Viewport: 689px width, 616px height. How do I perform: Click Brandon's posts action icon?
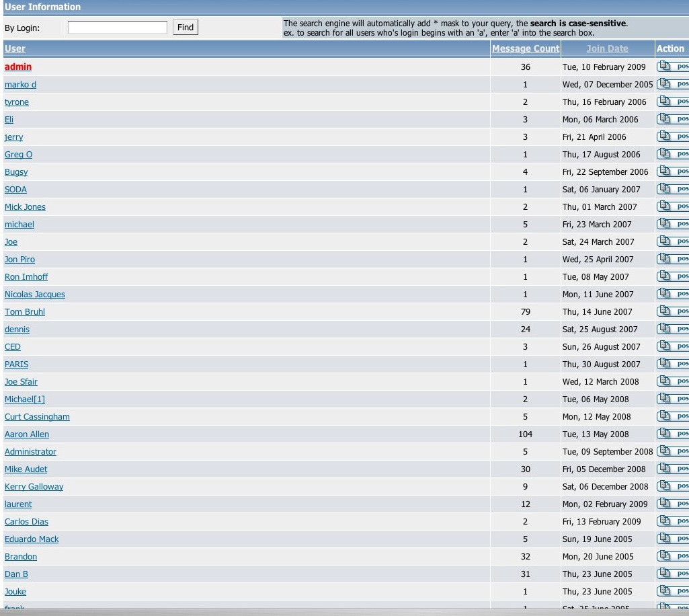pos(673,556)
